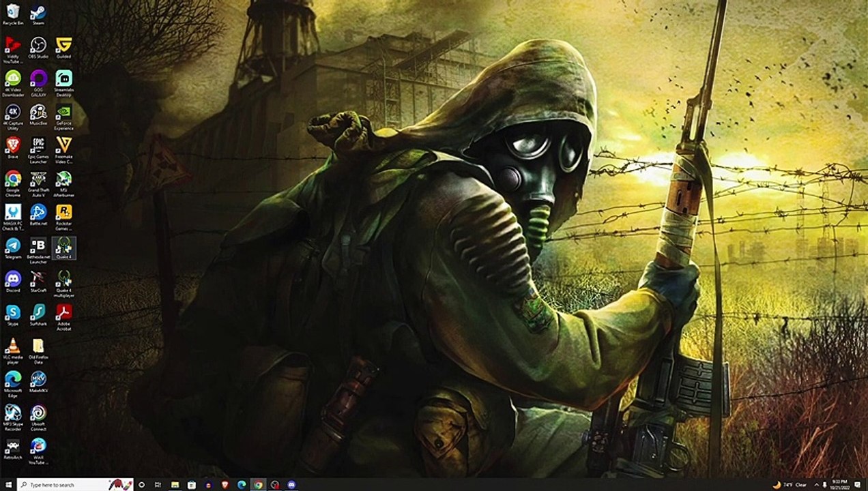Launch the Surfshark VPN shortcut
The image size is (868, 491).
pos(38,315)
